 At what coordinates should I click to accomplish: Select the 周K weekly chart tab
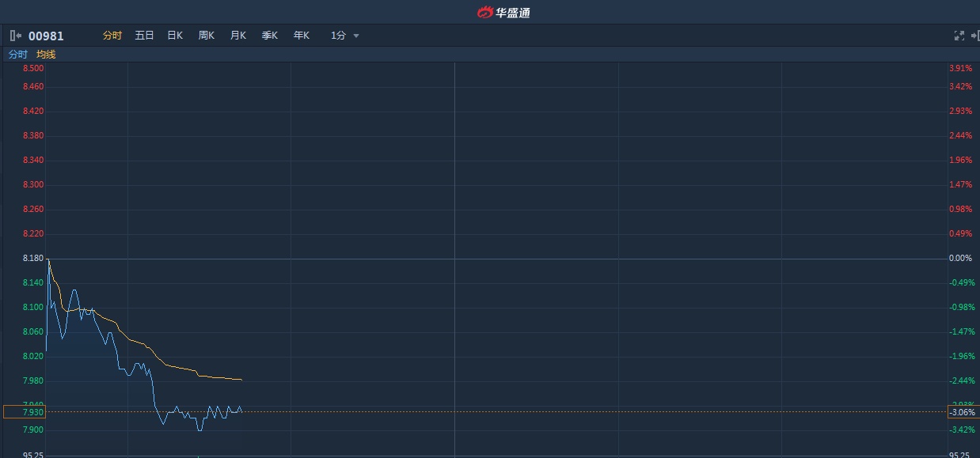207,36
